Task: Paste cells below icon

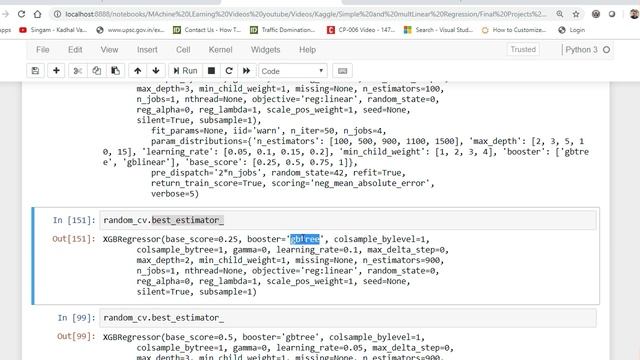Action: (x=116, y=71)
